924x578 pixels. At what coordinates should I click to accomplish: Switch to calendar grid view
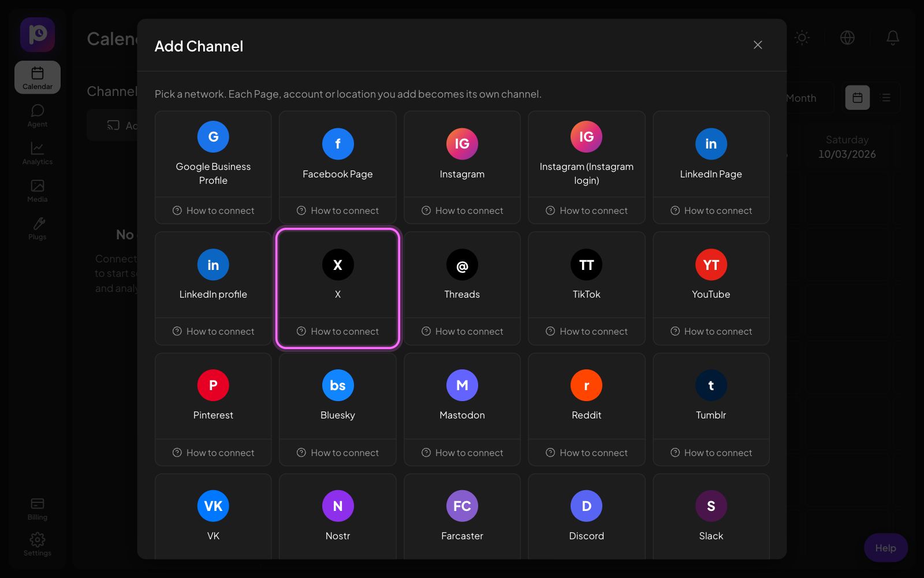coord(858,98)
